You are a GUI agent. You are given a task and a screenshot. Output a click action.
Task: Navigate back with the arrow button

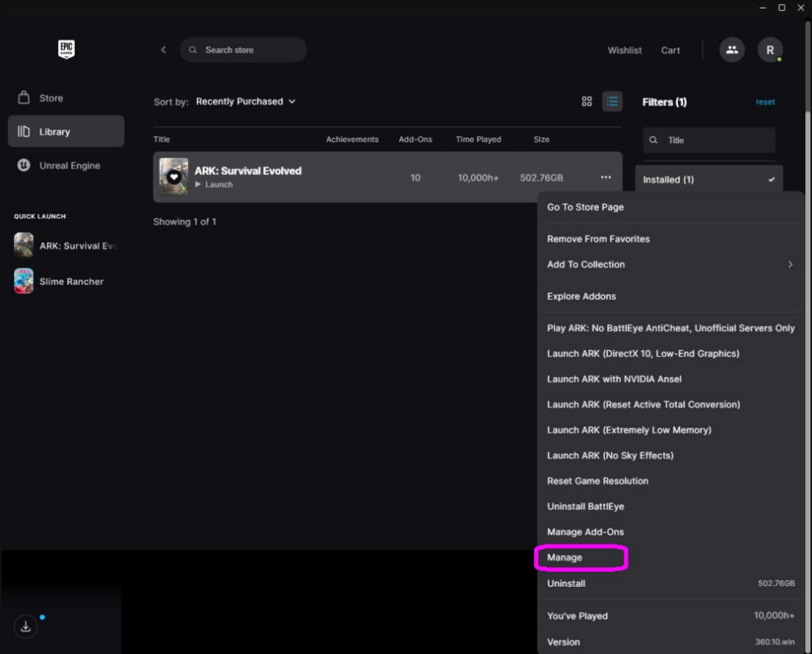pyautogui.click(x=163, y=50)
